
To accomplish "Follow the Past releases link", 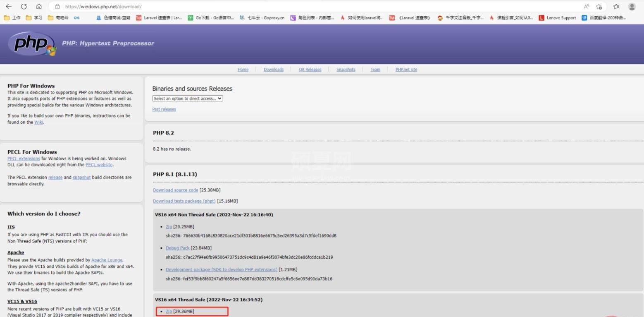I will [x=164, y=109].
